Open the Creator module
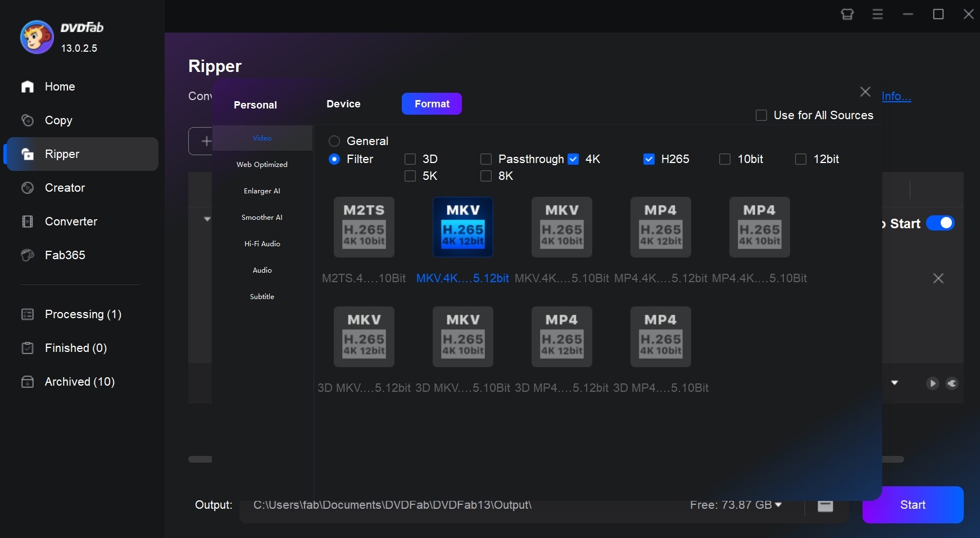Image resolution: width=980 pixels, height=538 pixels. pyautogui.click(x=64, y=188)
